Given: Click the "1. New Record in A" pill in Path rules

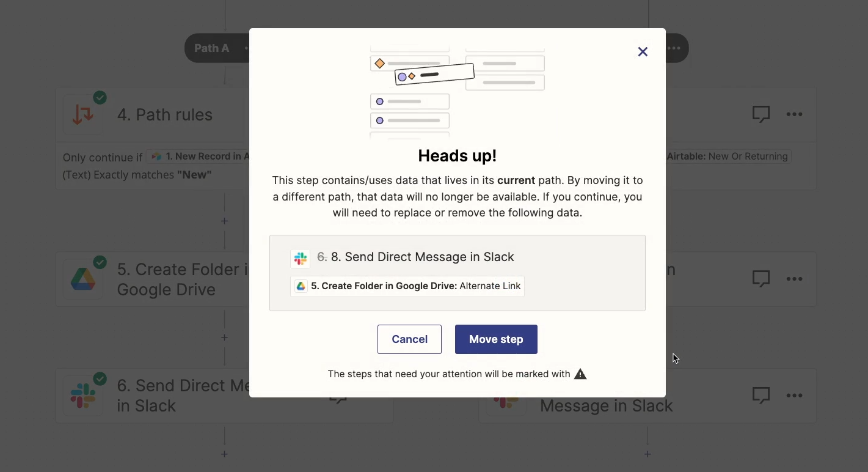Looking at the screenshot, I should pos(198,157).
